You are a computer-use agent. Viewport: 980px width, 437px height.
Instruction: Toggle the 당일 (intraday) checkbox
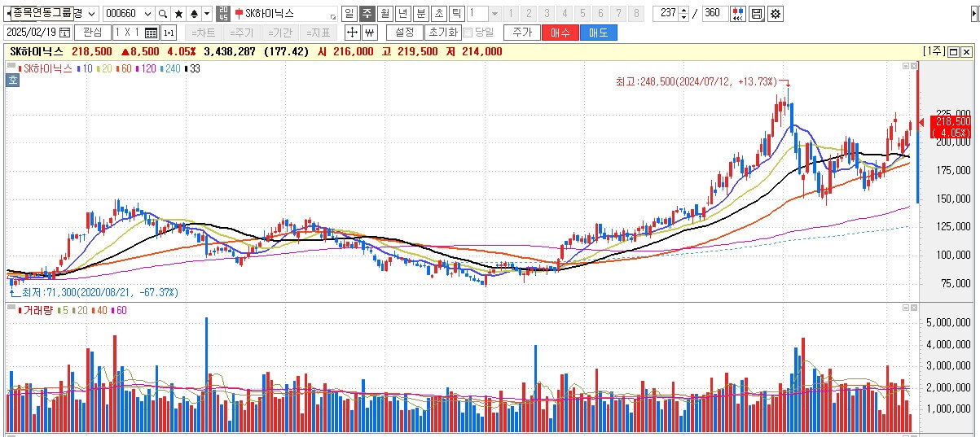[468, 33]
